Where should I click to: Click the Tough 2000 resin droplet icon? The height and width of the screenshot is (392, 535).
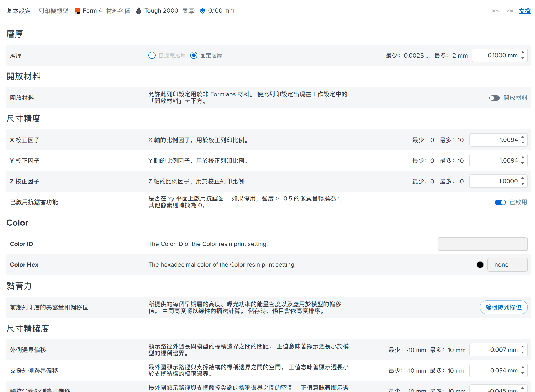pos(139,11)
